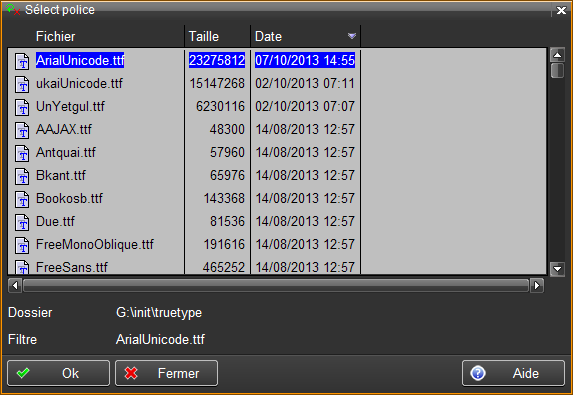The width and height of the screenshot is (573, 395).
Task: Click the vertical scrollbar down arrow
Action: 557,269
